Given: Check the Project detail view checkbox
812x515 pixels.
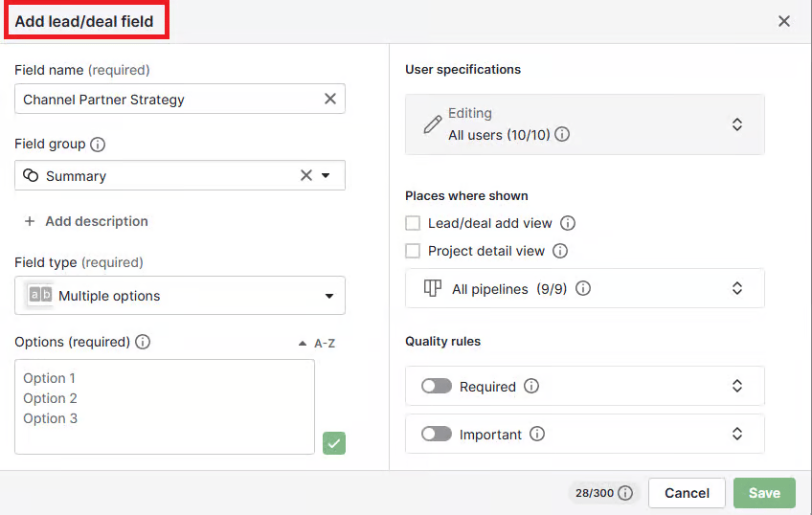Looking at the screenshot, I should click(x=413, y=251).
